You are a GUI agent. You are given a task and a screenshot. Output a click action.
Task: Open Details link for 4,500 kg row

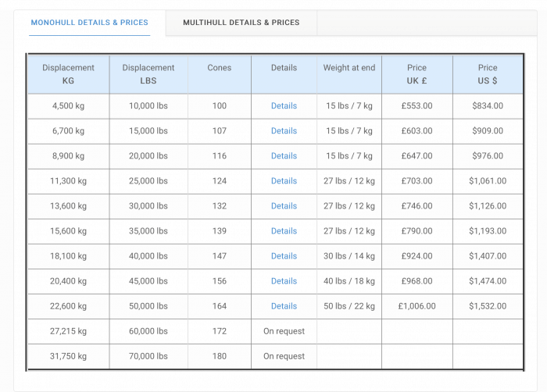[x=284, y=106]
